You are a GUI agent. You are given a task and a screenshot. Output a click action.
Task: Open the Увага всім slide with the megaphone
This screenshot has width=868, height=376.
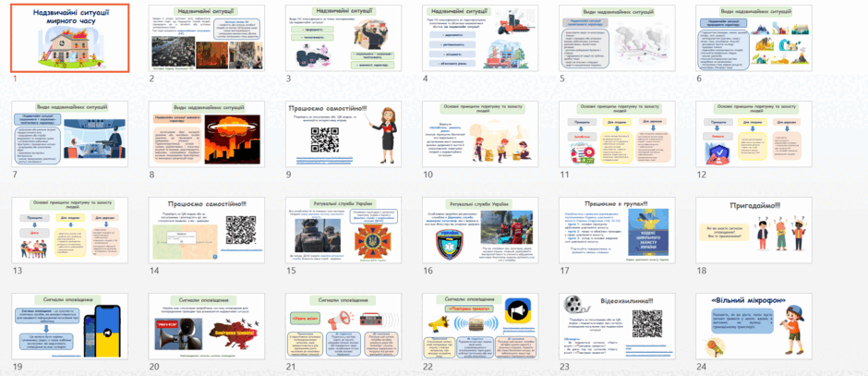point(344,325)
